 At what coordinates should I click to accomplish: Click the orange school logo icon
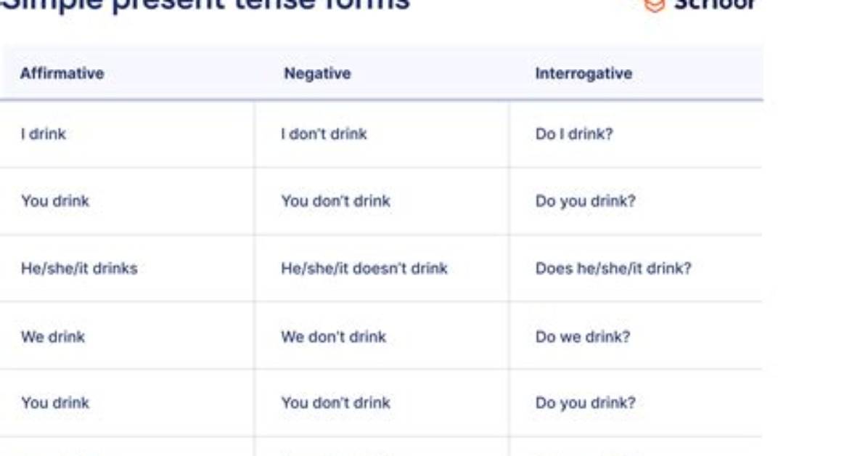coord(654,5)
